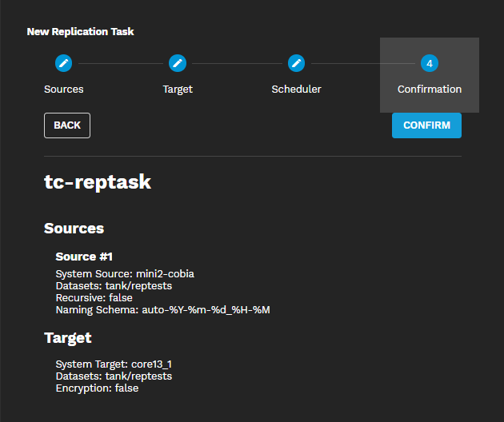Click the System Source mini2-cobia line

click(125, 274)
